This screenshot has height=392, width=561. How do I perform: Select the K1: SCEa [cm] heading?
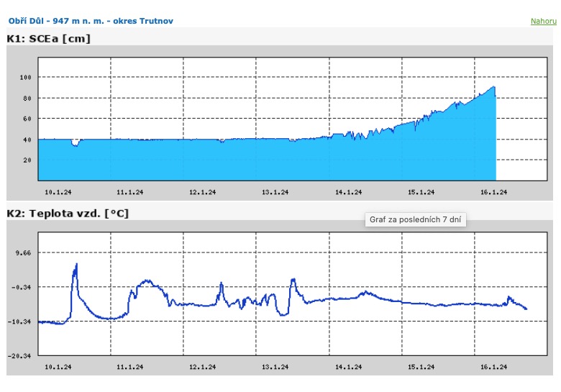(x=49, y=38)
